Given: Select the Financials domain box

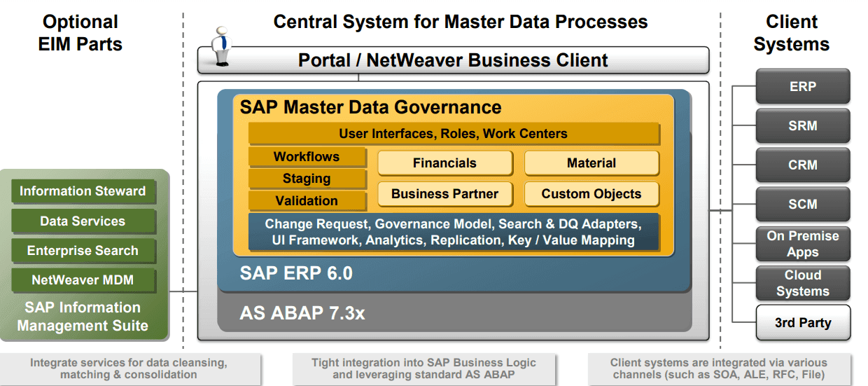Looking at the screenshot, I should [x=444, y=163].
